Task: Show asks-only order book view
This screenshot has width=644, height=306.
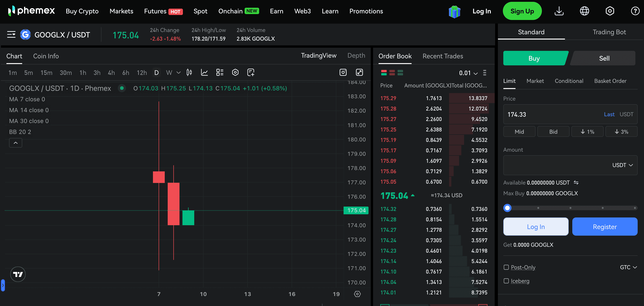Action: pos(392,73)
